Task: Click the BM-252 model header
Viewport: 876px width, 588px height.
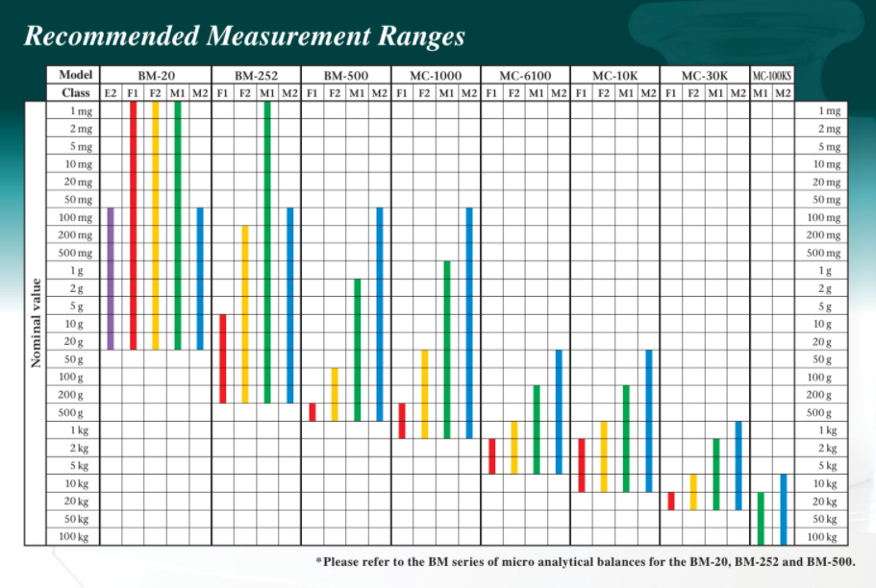Action: pyautogui.click(x=257, y=75)
